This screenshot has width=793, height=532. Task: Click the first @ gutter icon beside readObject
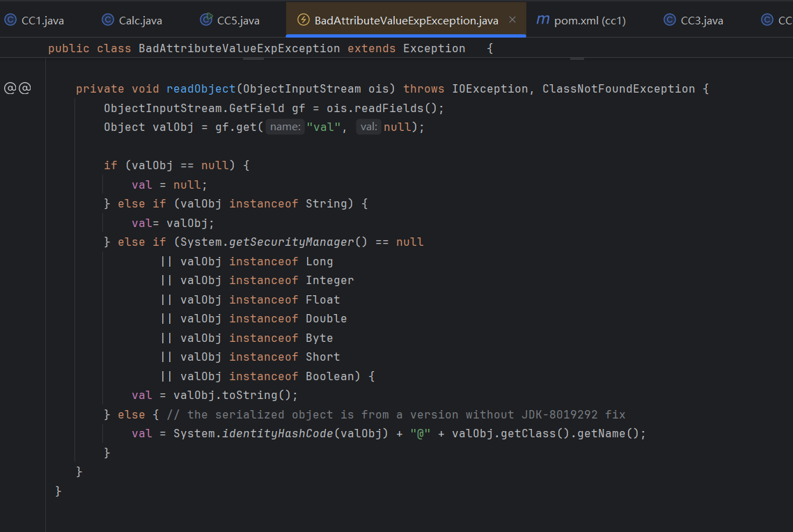pyautogui.click(x=10, y=88)
